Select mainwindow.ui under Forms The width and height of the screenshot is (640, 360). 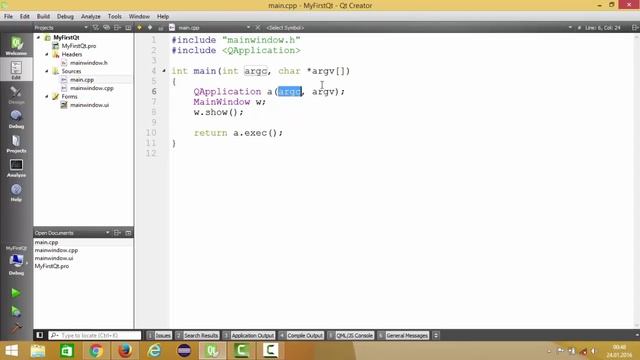pos(89,105)
